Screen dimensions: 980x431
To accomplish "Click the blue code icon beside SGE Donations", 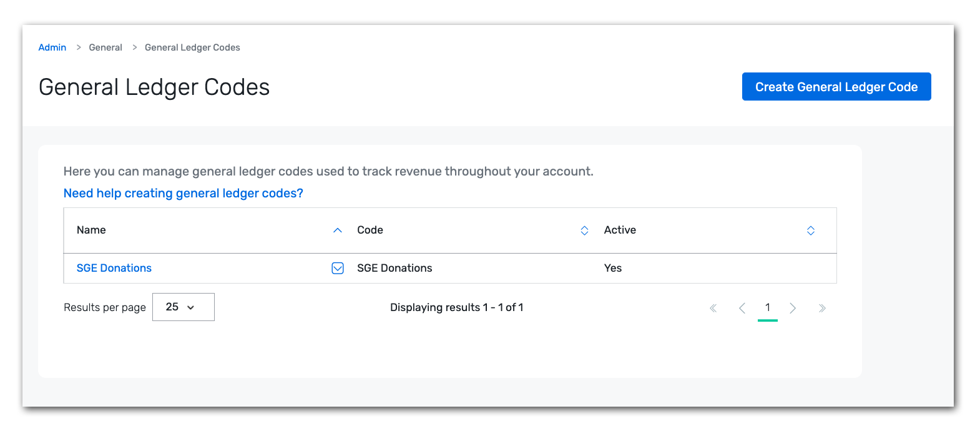I will click(x=337, y=268).
